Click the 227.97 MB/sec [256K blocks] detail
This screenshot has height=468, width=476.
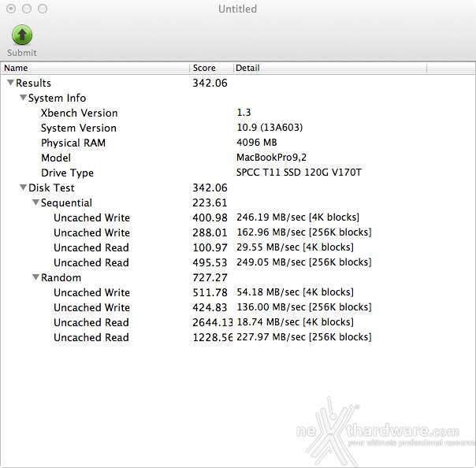pos(304,337)
